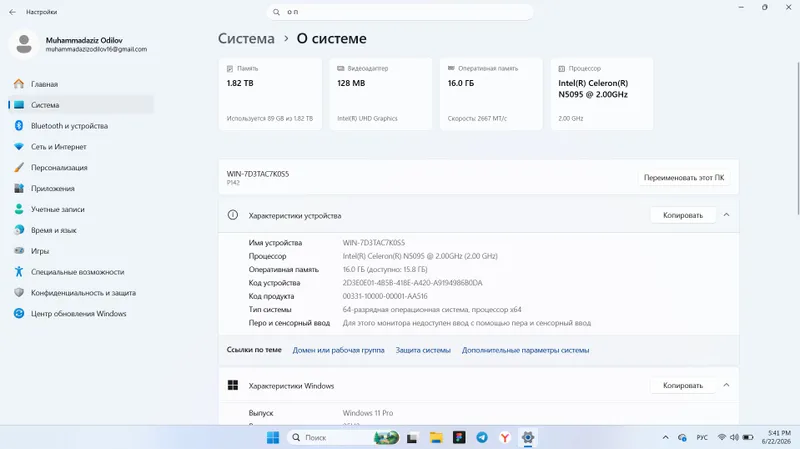Click the settings page vertical scrollbar
Image resolution: width=800 pixels, height=449 pixels.
797,139
